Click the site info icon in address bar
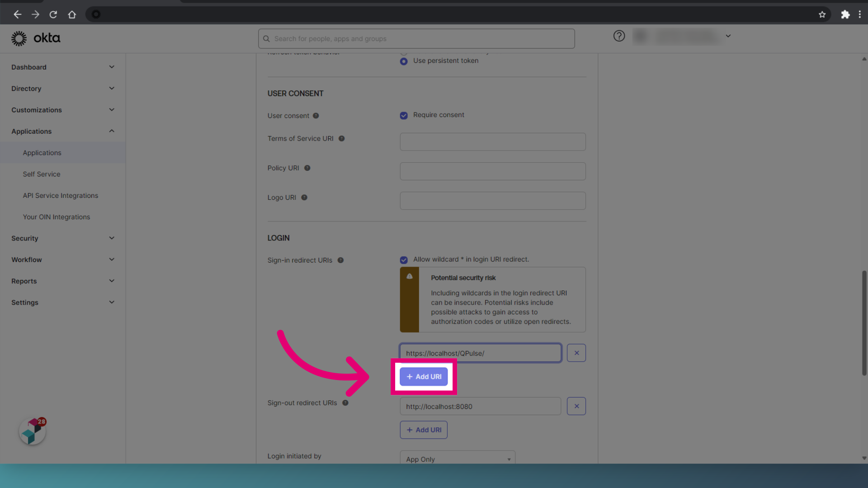The height and width of the screenshot is (488, 868). [x=96, y=14]
